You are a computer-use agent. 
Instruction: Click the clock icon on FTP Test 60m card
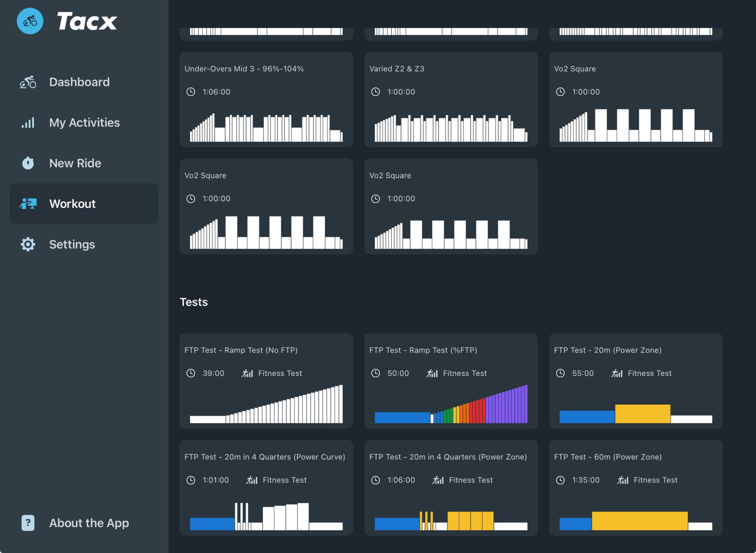pyautogui.click(x=561, y=480)
